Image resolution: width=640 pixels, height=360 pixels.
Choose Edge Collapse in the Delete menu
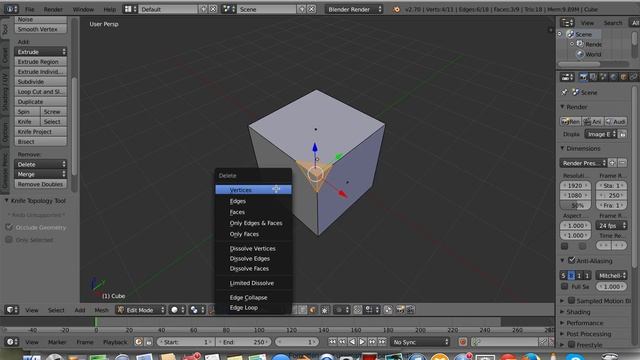[x=253, y=297]
